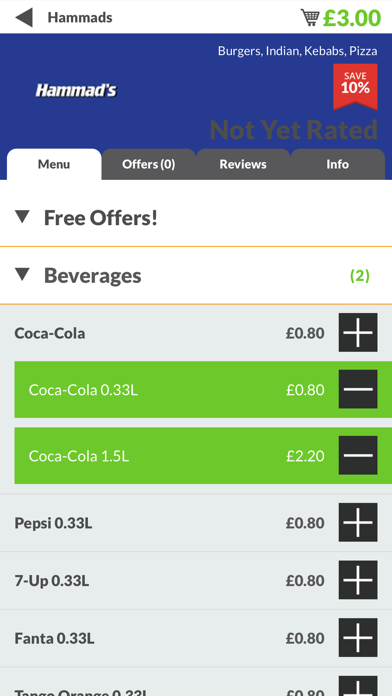Screen dimensions: 392x696
Task: Remove Coca-Cola 1.5L with its minus button
Action: [x=358, y=455]
